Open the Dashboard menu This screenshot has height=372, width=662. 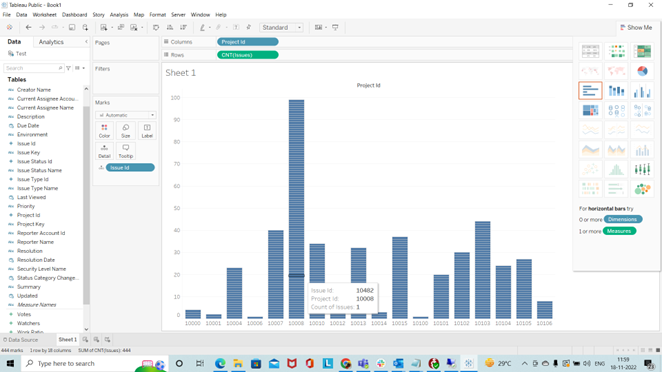pos(74,15)
